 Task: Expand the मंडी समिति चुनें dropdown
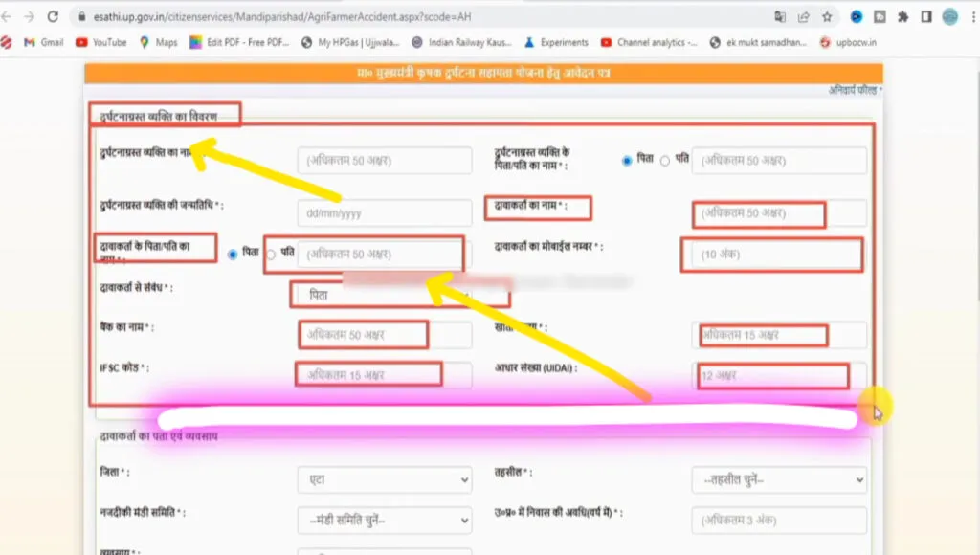pos(384,521)
